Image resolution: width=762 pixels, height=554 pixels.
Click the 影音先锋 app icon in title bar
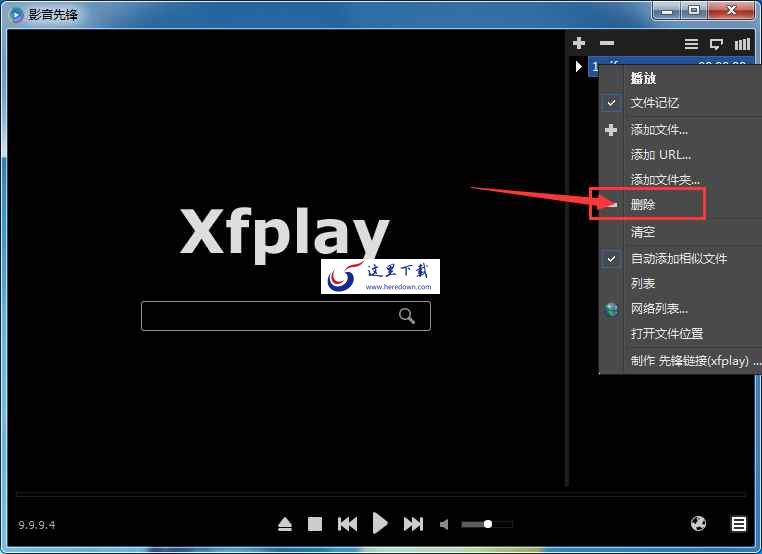point(16,15)
